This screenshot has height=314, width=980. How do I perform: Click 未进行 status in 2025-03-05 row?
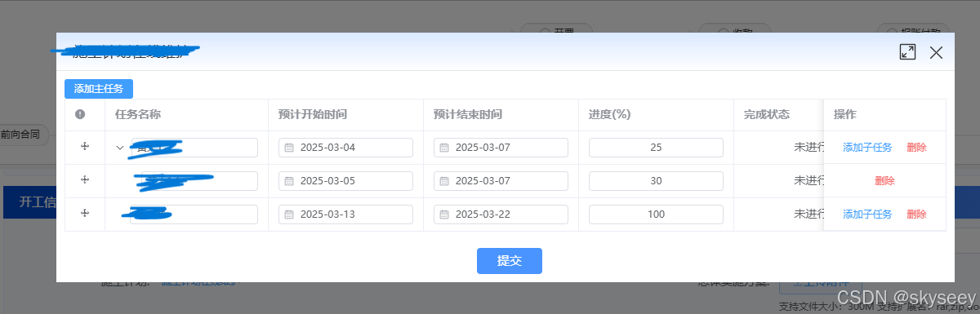808,181
